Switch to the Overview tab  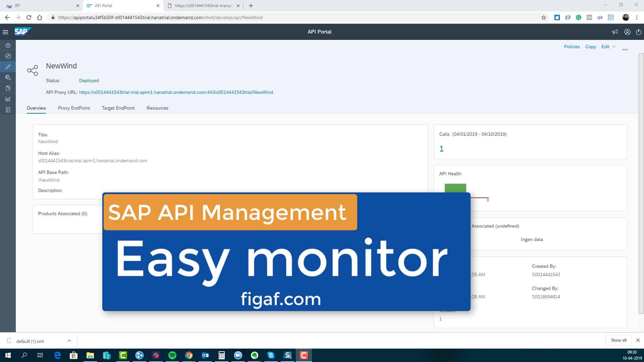[36, 108]
